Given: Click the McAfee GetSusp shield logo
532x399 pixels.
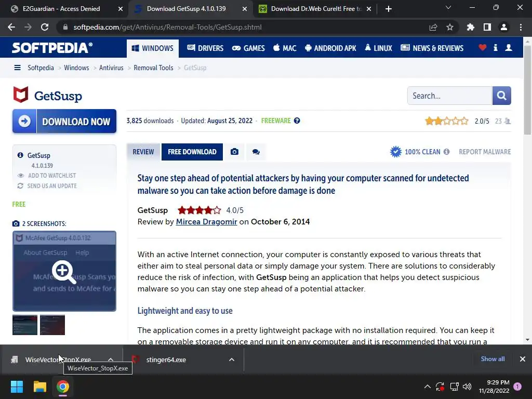Looking at the screenshot, I should [x=21, y=95].
